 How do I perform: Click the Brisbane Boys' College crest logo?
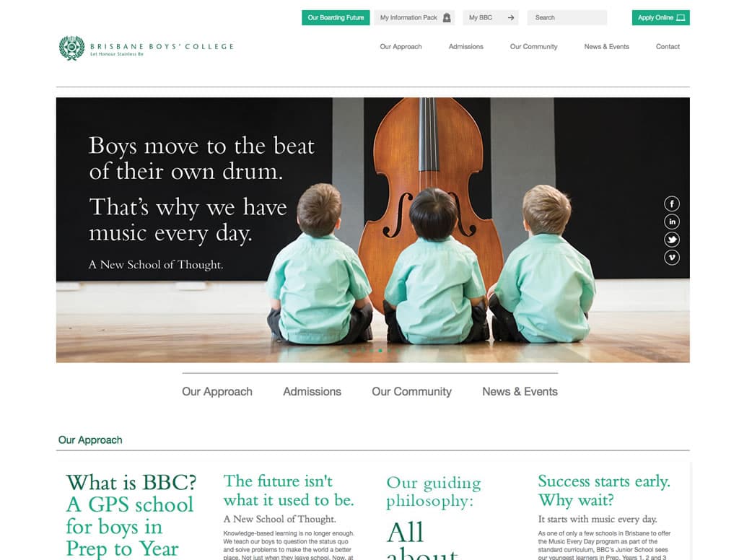[71, 48]
